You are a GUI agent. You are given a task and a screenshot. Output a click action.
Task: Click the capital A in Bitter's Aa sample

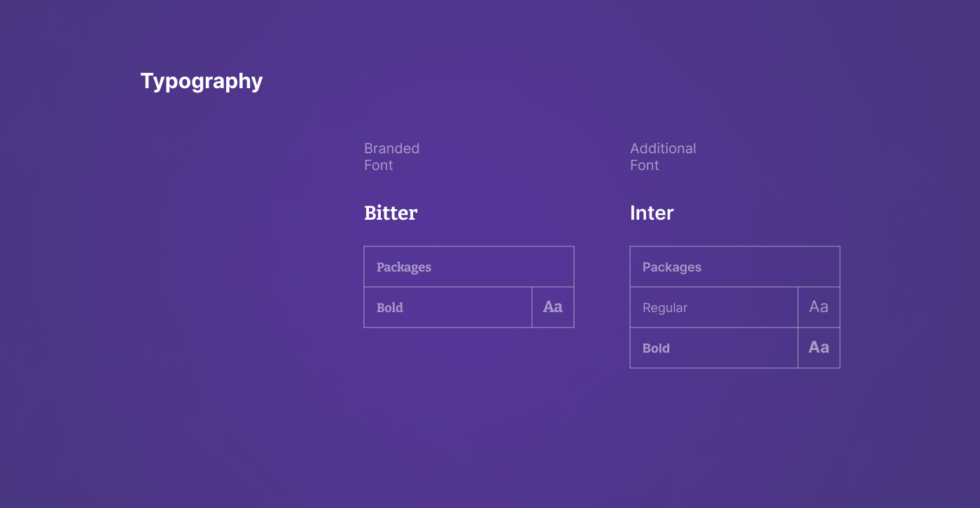click(548, 306)
